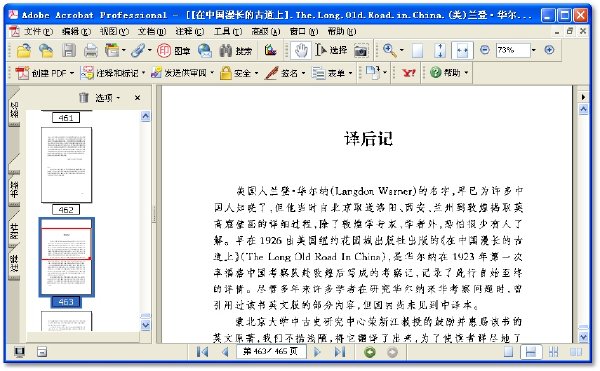Select the Zoom In magnifier tool
The image size is (600, 371).
click(389, 50)
